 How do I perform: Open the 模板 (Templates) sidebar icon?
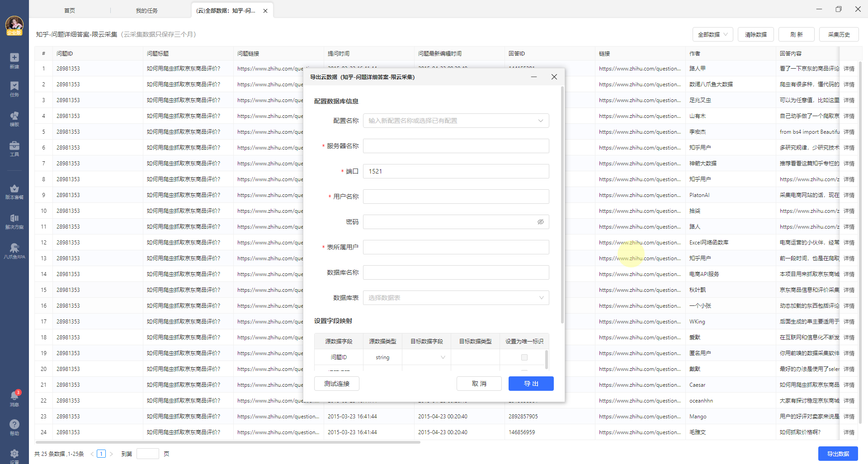14,119
